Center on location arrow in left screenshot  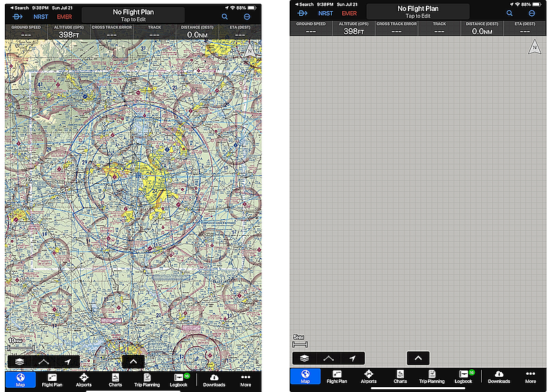(68, 362)
